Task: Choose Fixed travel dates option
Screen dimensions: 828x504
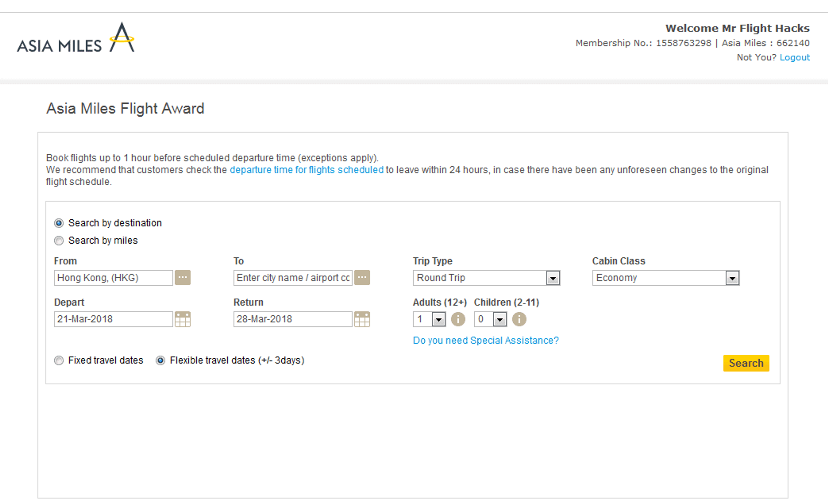Action: 59,360
